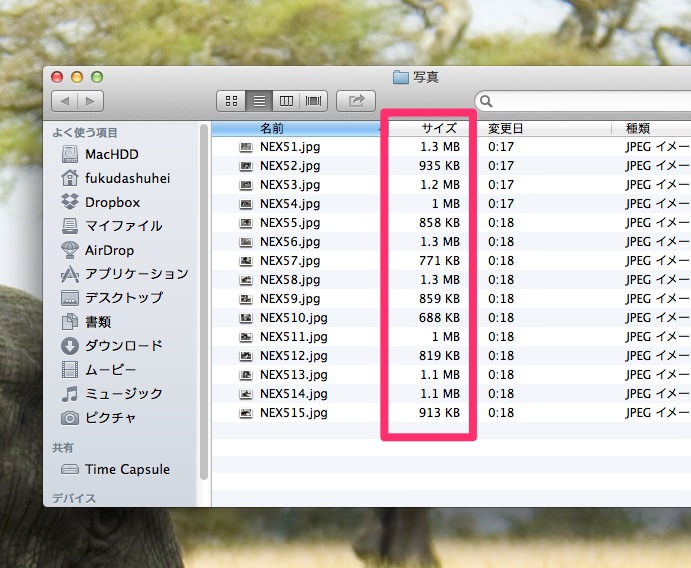Switch to column view

pyautogui.click(x=286, y=101)
